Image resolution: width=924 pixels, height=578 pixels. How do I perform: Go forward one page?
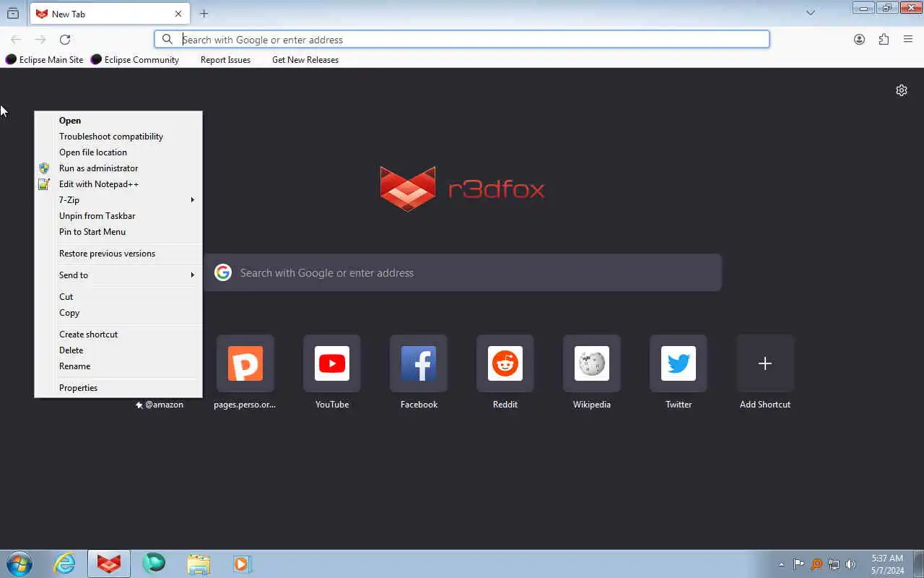(40, 40)
